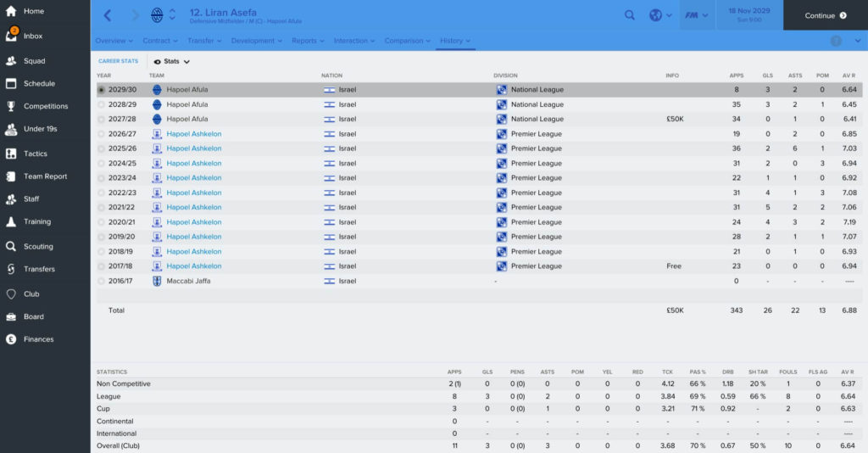Image resolution: width=868 pixels, height=453 pixels.
Task: Expand the Stats view dropdown
Action: 171,61
